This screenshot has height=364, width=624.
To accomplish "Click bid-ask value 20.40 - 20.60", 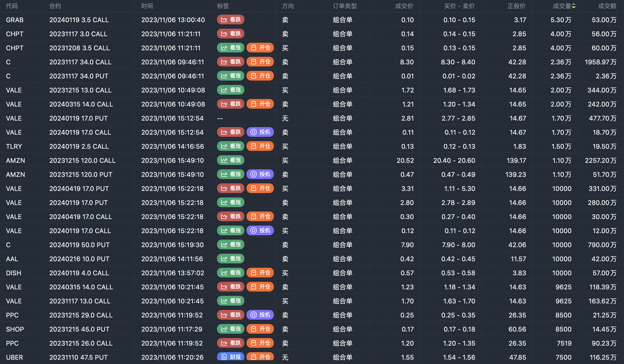I will tap(454, 160).
